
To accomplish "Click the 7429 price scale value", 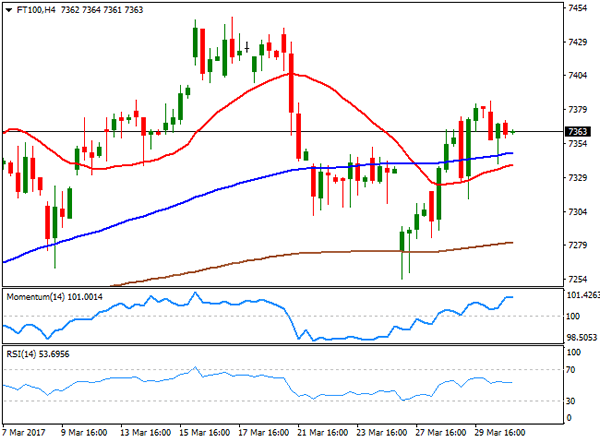I will pyautogui.click(x=578, y=42).
